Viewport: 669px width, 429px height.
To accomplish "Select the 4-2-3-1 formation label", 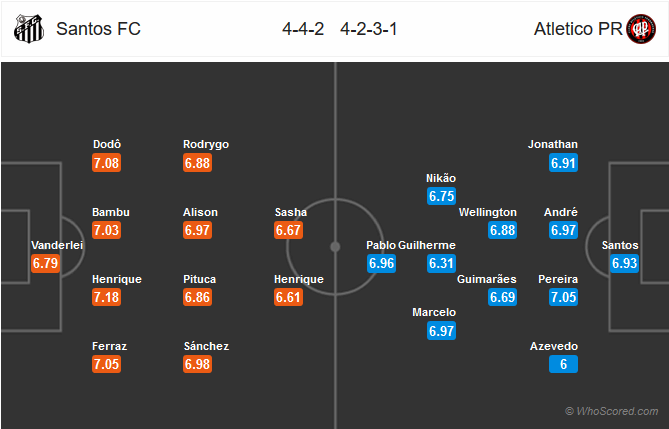I will 369,29.
